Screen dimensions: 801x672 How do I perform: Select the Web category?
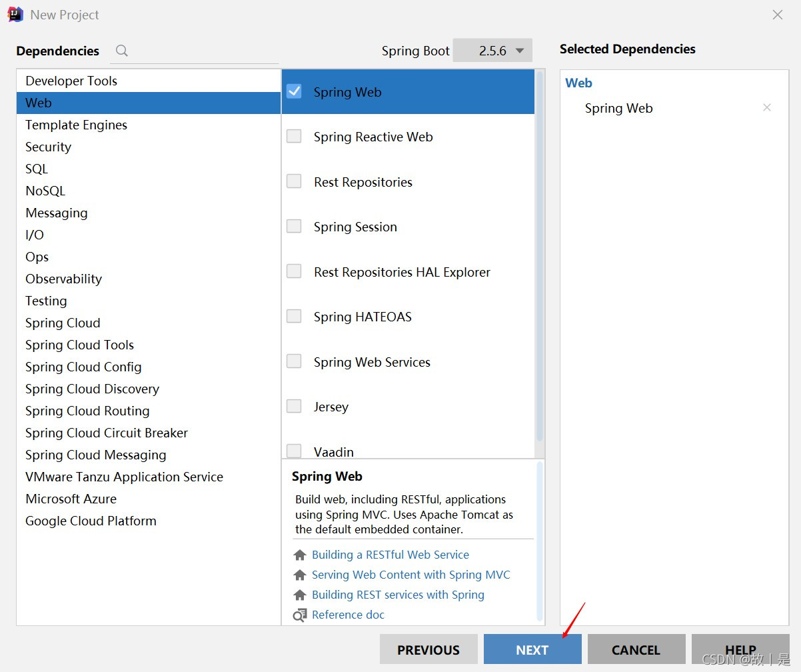[x=148, y=103]
